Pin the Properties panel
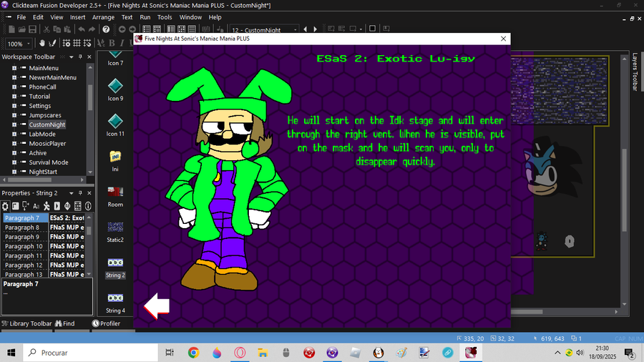 [x=80, y=193]
